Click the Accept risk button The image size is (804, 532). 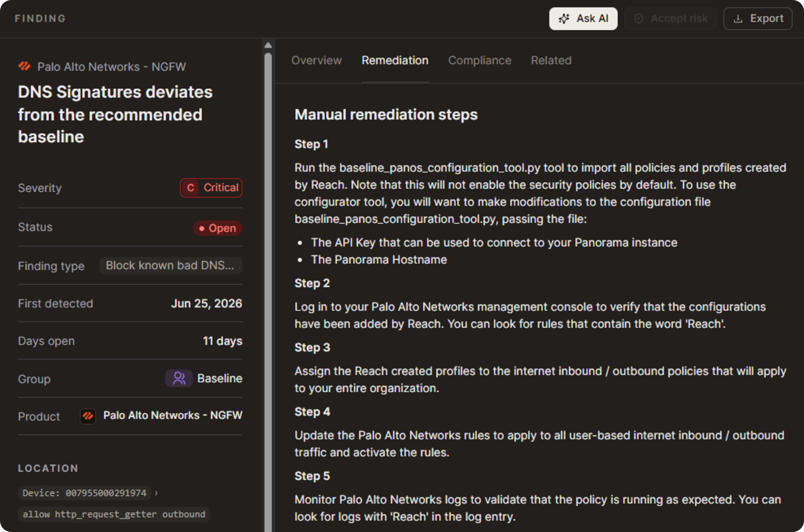(x=670, y=19)
